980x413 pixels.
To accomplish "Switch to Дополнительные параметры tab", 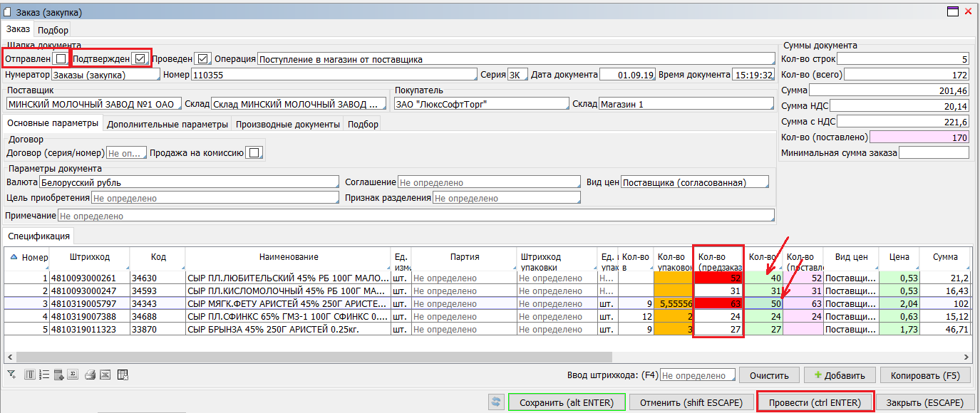I will tap(167, 124).
